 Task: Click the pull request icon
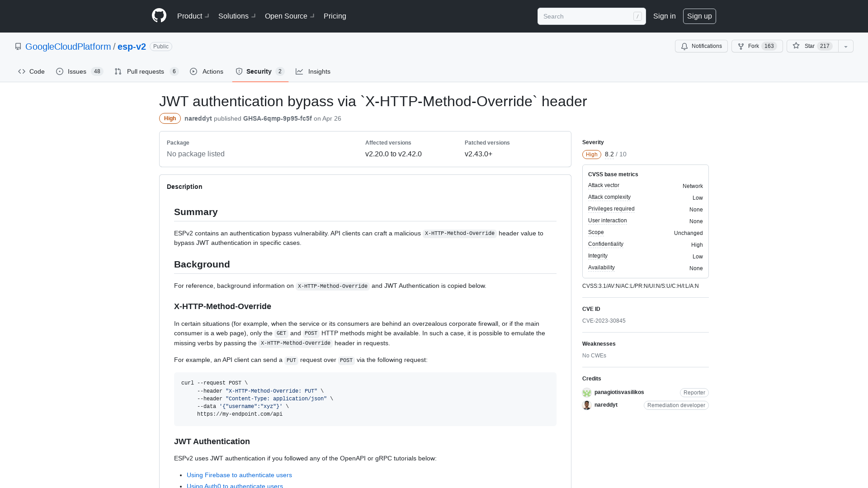click(118, 71)
